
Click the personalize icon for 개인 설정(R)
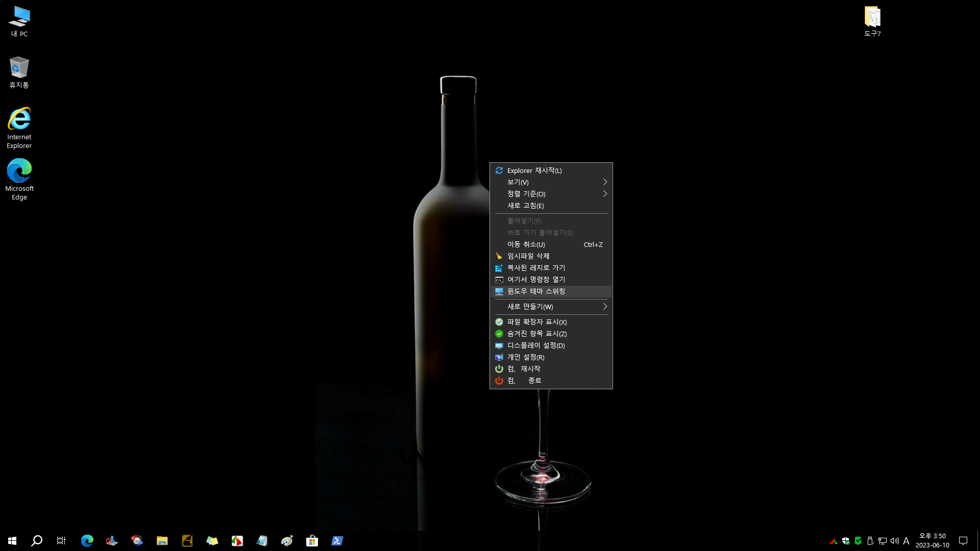click(x=499, y=357)
